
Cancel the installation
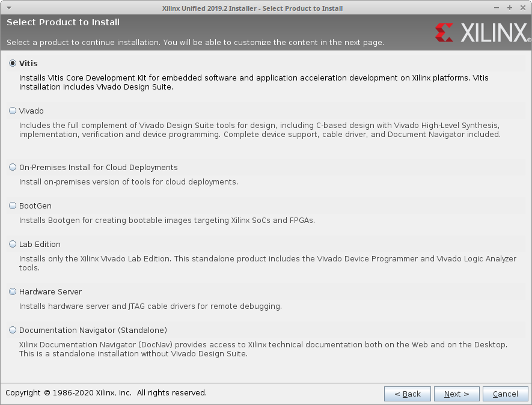click(505, 394)
